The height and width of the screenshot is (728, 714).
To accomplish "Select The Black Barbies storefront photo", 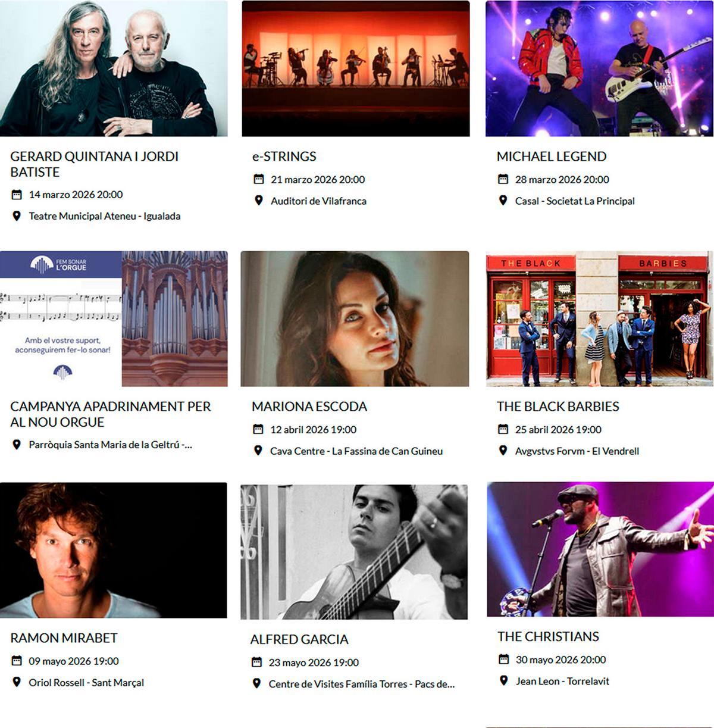I will tap(600, 319).
